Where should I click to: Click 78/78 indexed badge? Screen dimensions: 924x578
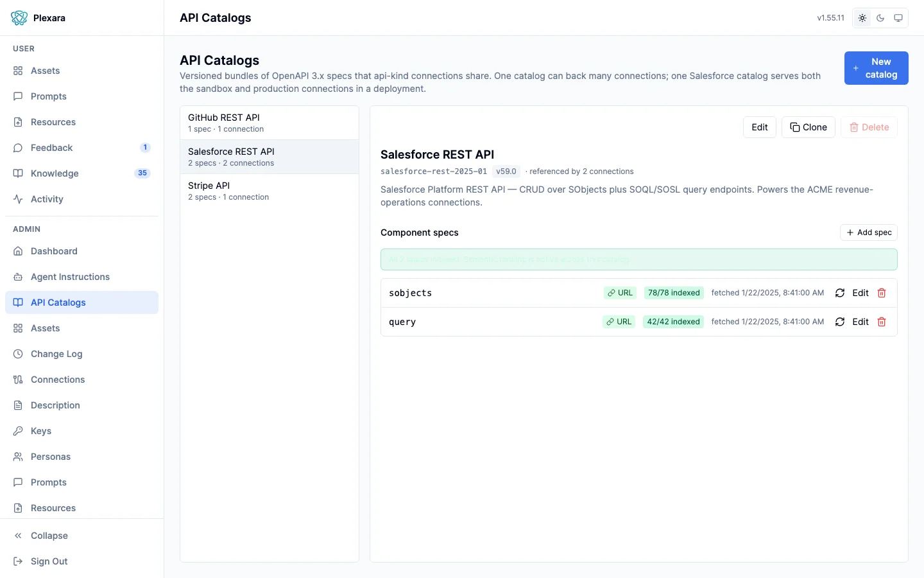coord(674,293)
